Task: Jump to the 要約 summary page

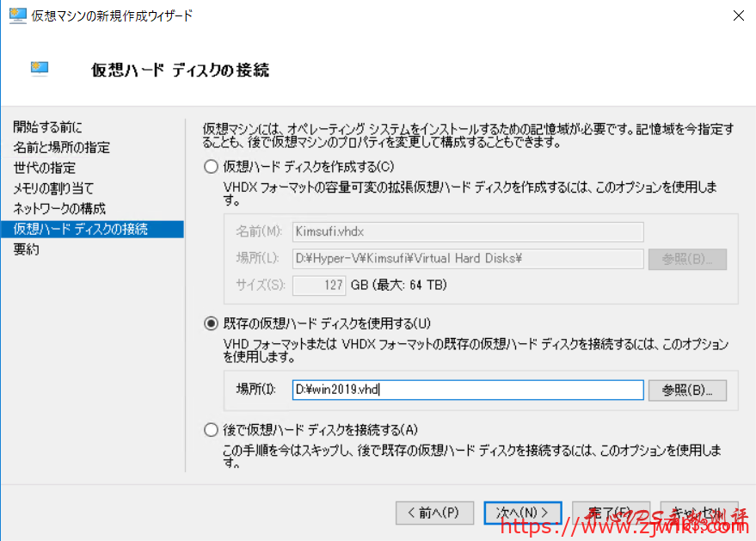Action: tap(33, 249)
